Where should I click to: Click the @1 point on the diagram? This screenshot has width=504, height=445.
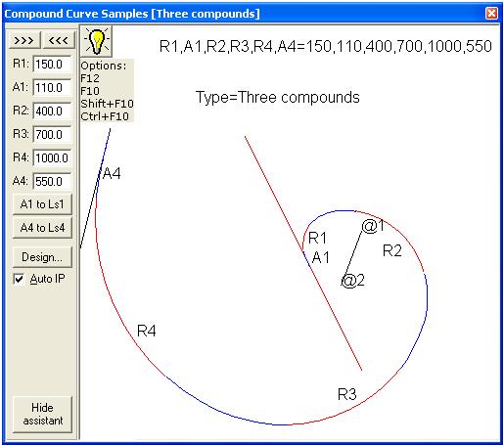[x=373, y=226]
